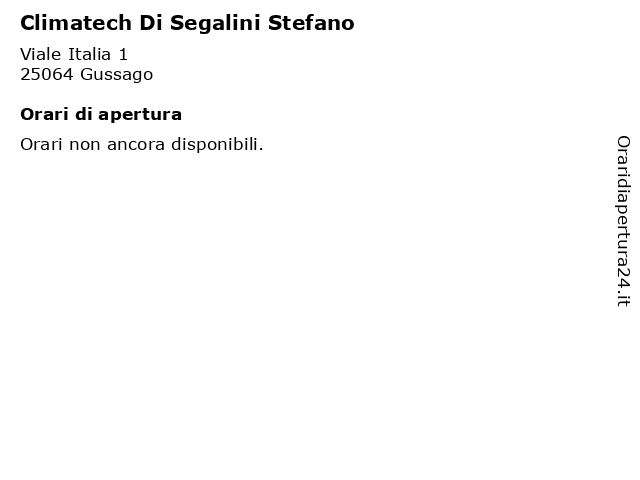Viewport: 640px width, 480px height.
Task: Click the word non in hours message
Action: pos(84,145)
